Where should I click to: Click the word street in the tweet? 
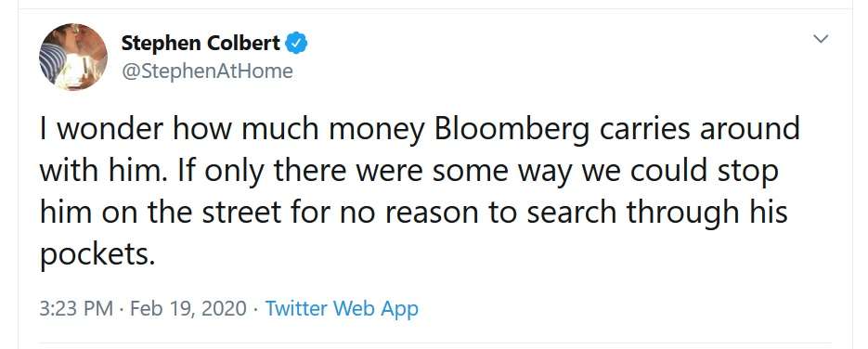pos(242,213)
